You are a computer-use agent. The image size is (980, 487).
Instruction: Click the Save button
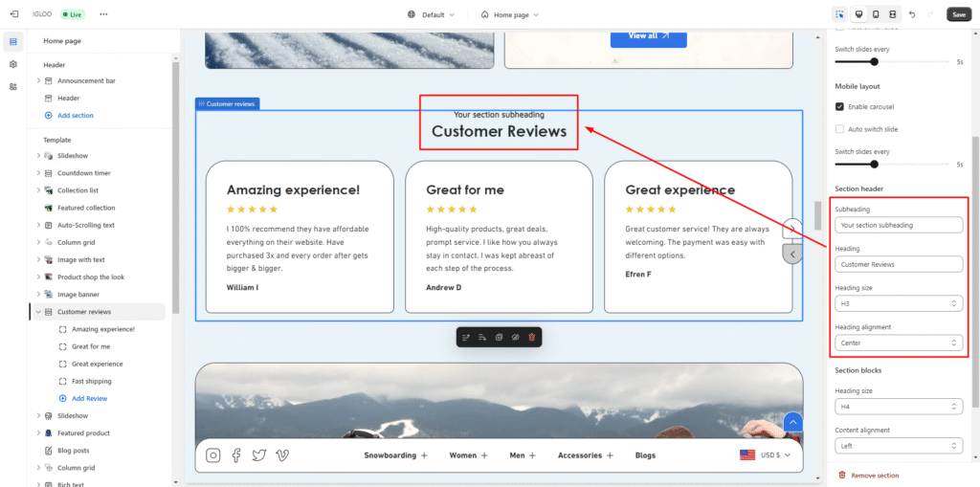(x=958, y=14)
